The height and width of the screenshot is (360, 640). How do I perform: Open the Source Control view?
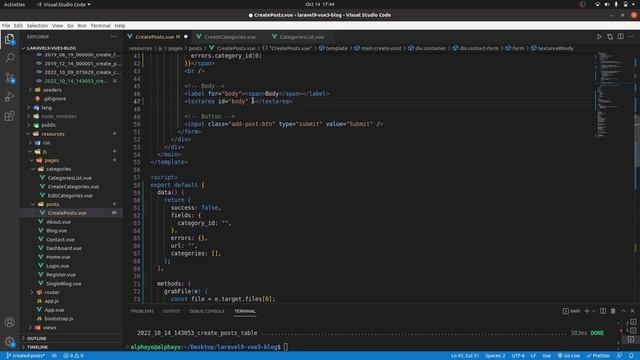(9, 78)
